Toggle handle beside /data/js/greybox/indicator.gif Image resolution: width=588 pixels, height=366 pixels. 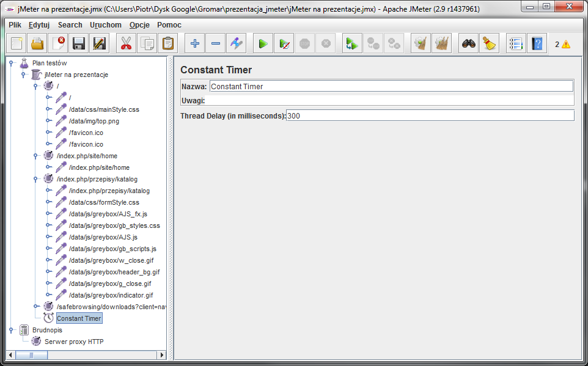48,295
